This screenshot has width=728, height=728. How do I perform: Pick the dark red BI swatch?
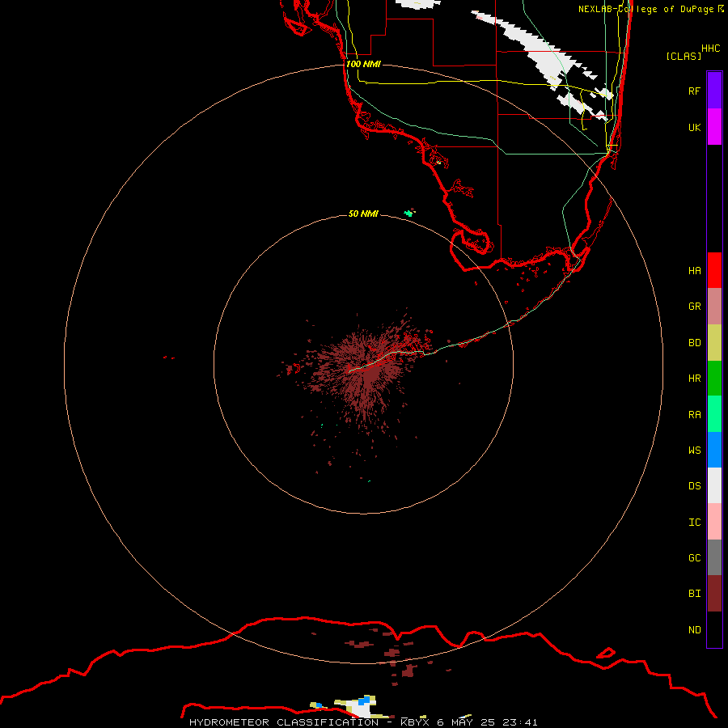714,594
